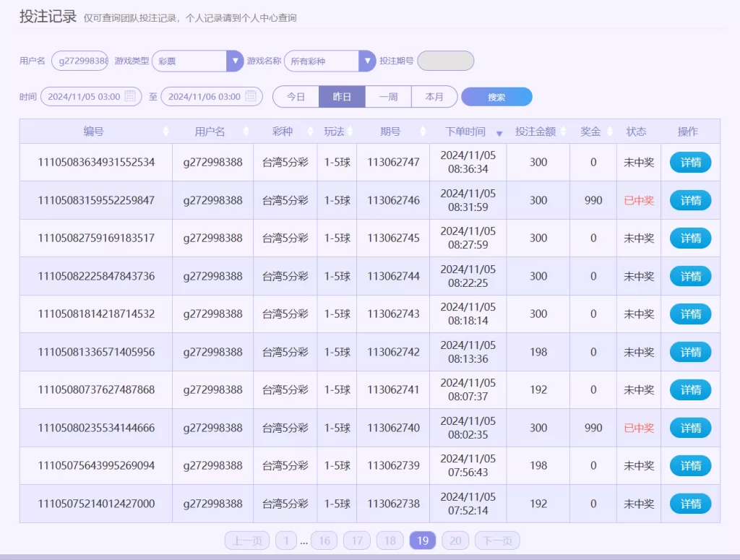Open the 所有彩种 game name combo box
Image resolution: width=740 pixels, height=560 pixels.
tap(330, 61)
